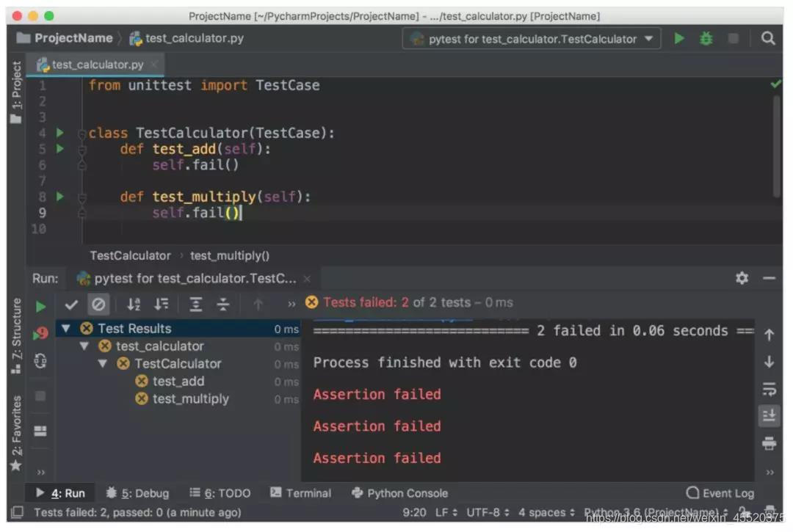The image size is (793, 532).
Task: Toggle soft-wrap in console output
Action: pos(769,389)
